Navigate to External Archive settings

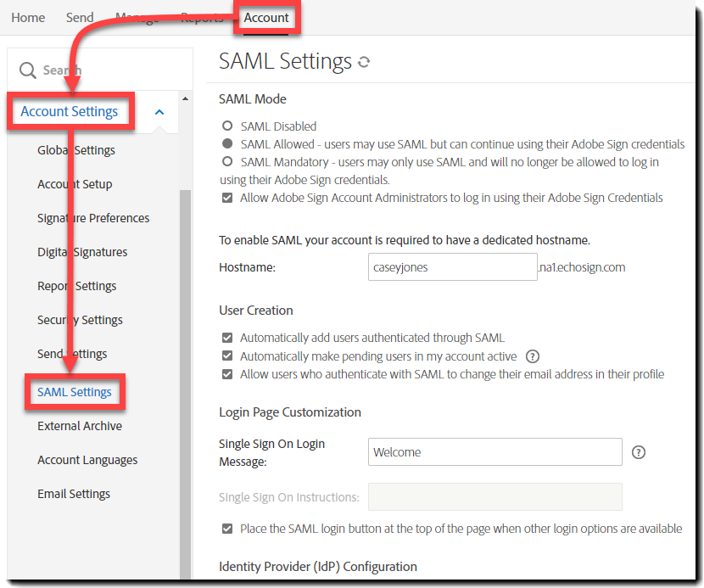[80, 426]
